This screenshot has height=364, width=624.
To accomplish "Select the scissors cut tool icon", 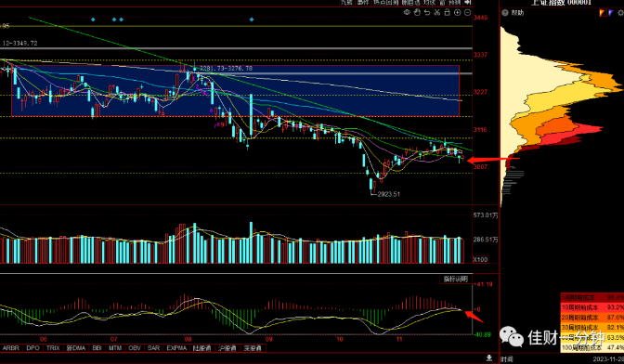I will click(x=437, y=12).
